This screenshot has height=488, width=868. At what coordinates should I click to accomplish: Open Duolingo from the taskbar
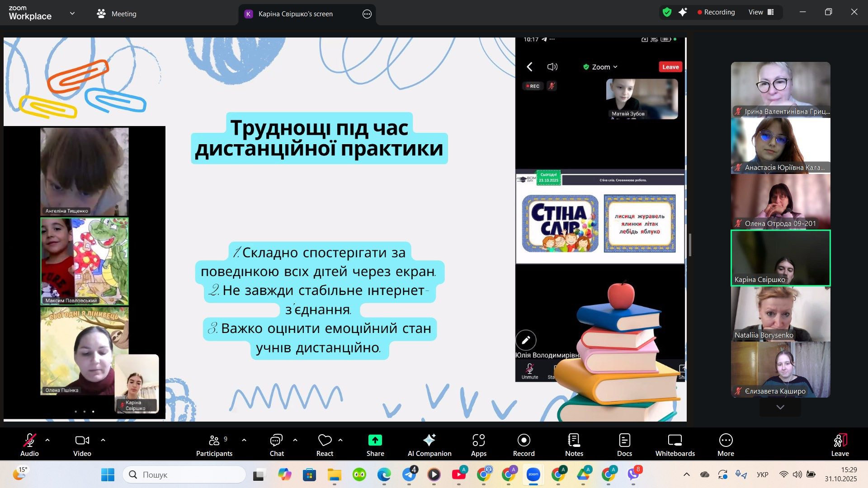359,475
